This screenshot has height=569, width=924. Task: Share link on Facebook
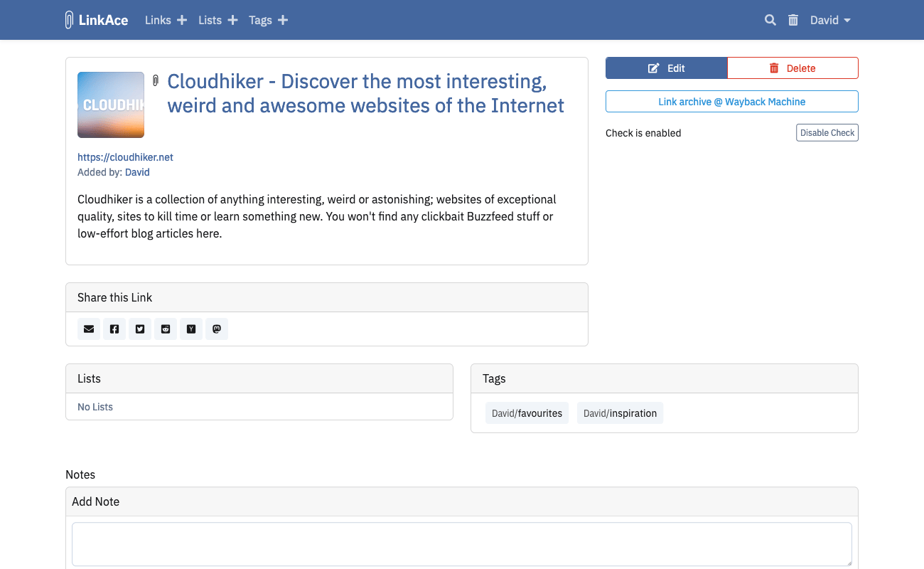coord(114,329)
